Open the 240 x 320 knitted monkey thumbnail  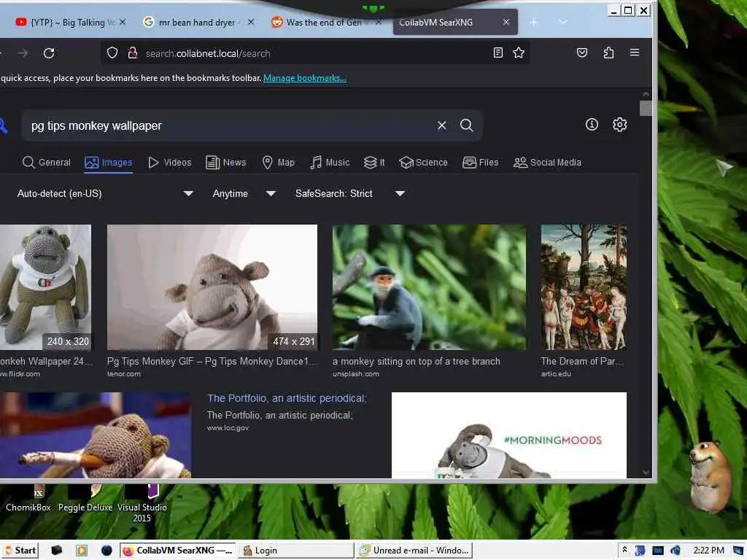tap(45, 287)
